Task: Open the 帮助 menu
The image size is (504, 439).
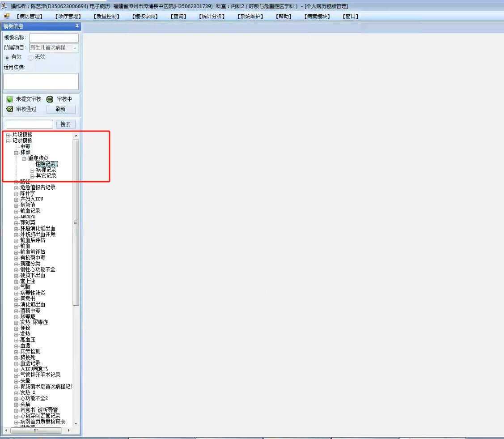Action: pos(284,17)
